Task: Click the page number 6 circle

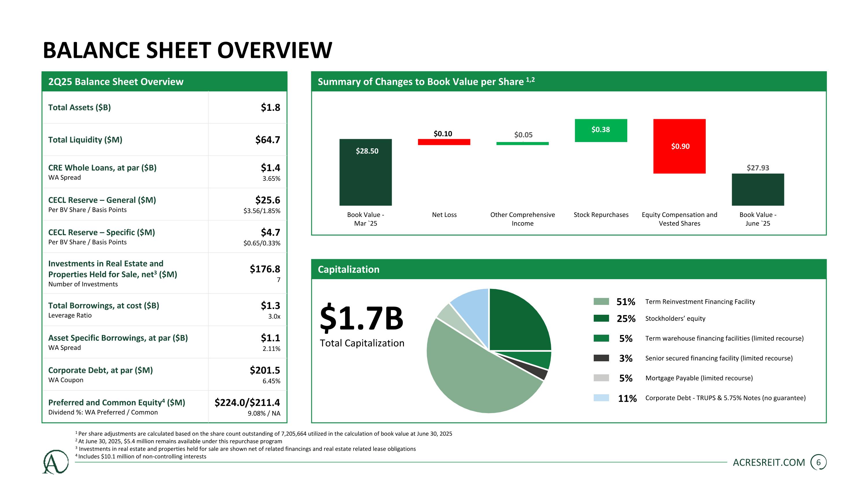Action: 818,463
